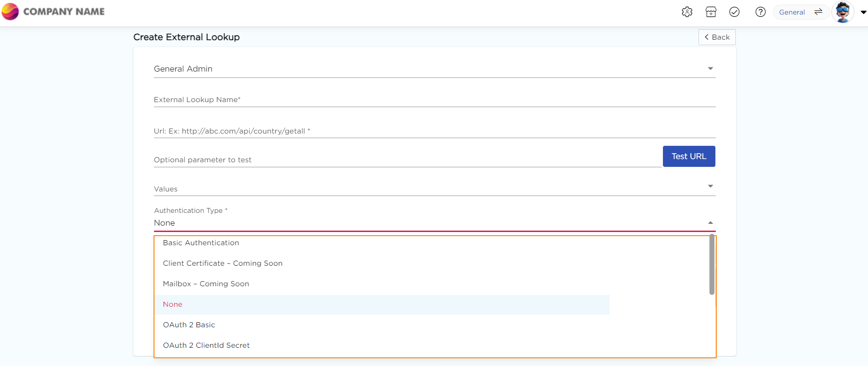
Task: Click the Back button
Action: 717,37
